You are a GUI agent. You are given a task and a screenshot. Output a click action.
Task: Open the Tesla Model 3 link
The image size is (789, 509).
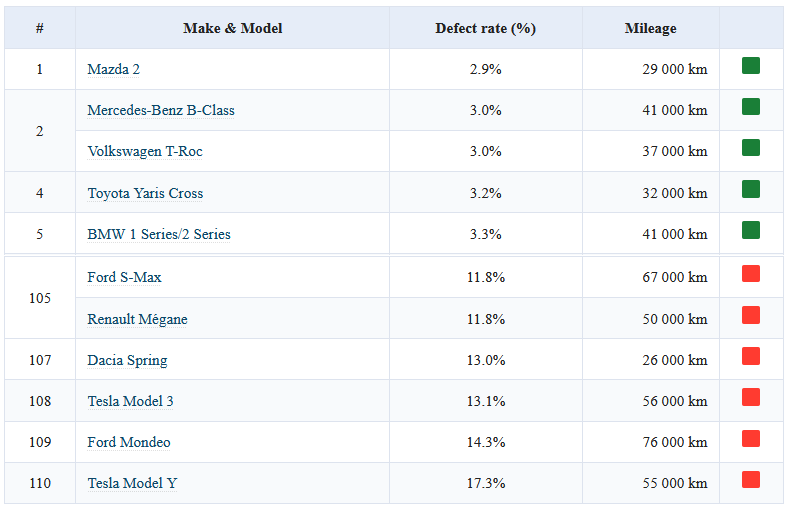[130, 401]
